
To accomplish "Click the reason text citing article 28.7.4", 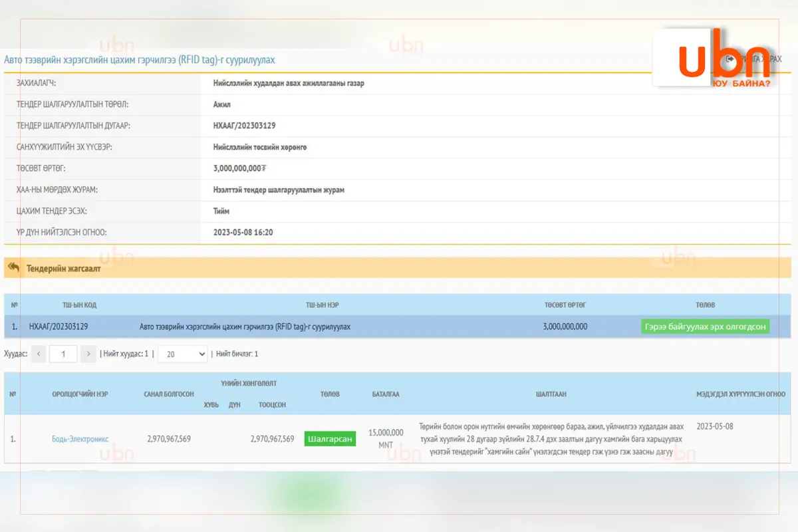I will [x=551, y=439].
